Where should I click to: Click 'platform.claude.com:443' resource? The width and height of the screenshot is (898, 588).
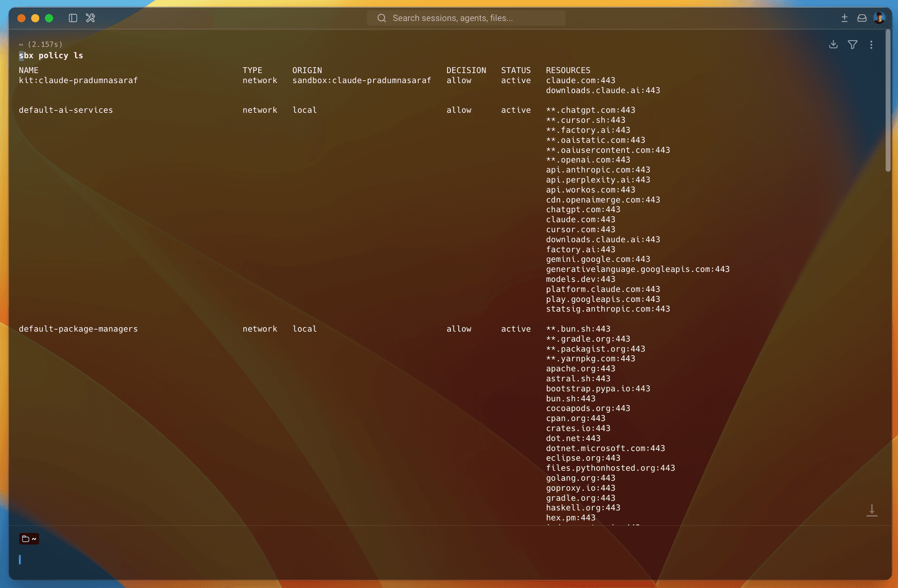pyautogui.click(x=603, y=289)
